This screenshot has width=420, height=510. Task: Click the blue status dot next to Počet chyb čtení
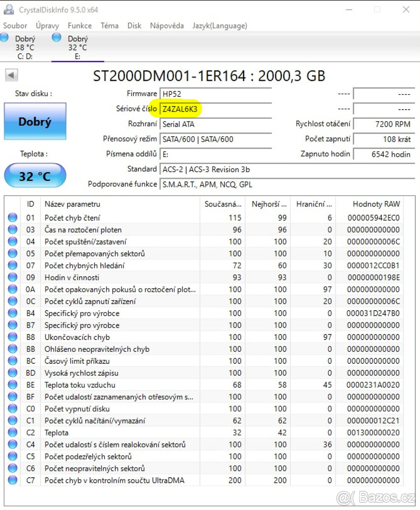12,217
